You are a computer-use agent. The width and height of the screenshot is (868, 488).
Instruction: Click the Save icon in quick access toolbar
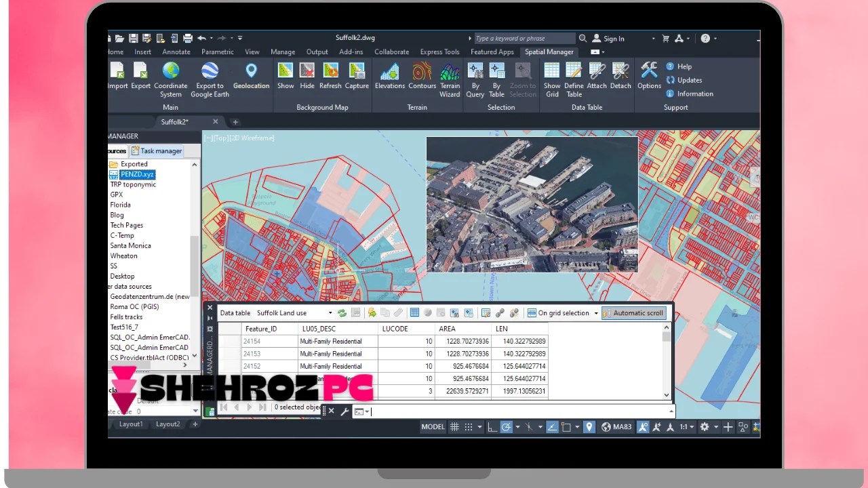point(134,39)
